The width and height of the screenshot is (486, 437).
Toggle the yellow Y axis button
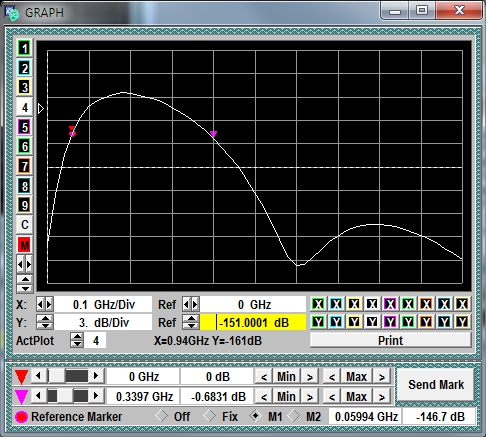click(354, 322)
